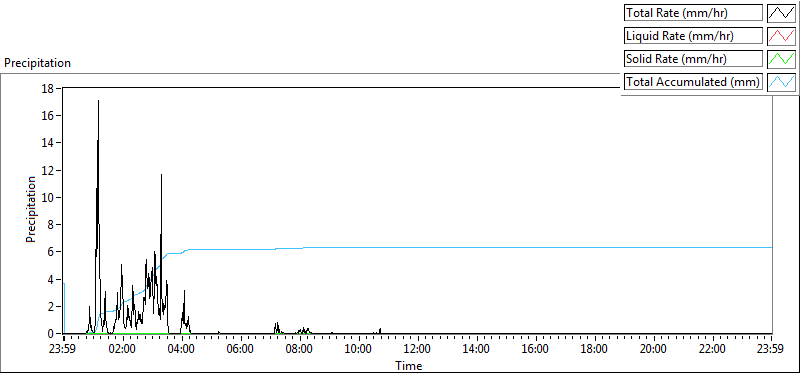Image resolution: width=800 pixels, height=373 pixels.
Task: Click the vertical 'Precipitation' y-axis label
Action: click(x=31, y=209)
